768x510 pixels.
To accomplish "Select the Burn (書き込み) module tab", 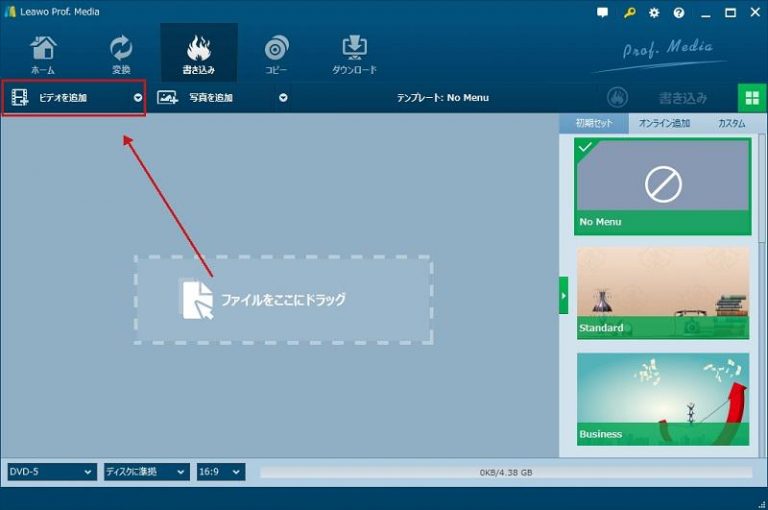I will click(199, 53).
